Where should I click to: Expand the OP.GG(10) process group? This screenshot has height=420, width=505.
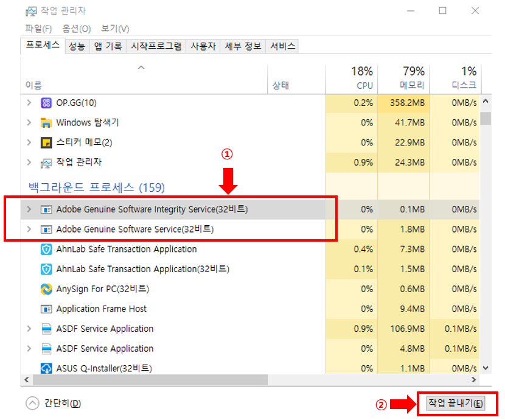pos(29,103)
